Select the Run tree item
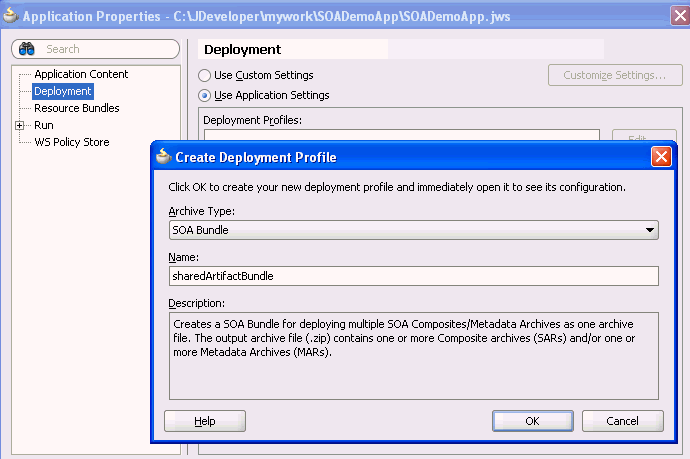The width and height of the screenshot is (690, 459). tap(44, 125)
